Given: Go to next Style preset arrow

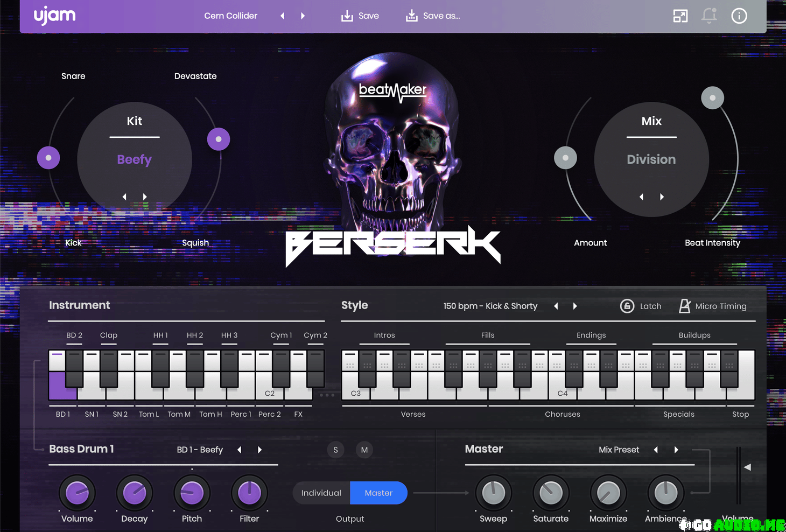Looking at the screenshot, I should coord(575,306).
